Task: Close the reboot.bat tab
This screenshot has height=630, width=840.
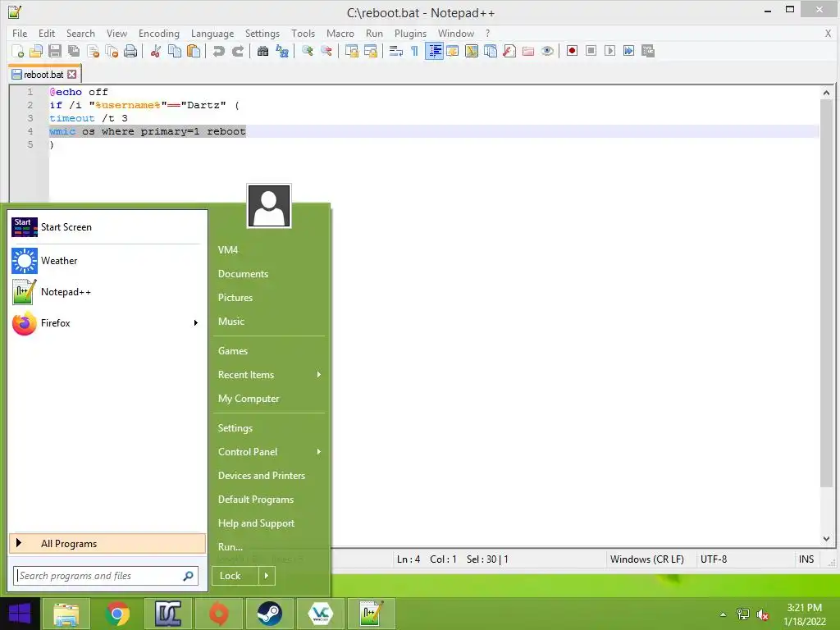Action: pyautogui.click(x=72, y=75)
